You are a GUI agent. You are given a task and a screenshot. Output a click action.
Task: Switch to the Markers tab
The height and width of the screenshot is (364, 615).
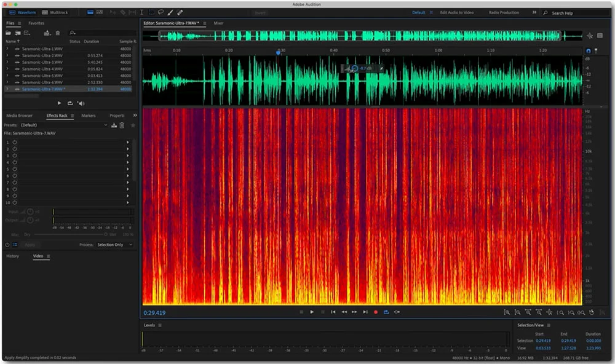point(88,115)
